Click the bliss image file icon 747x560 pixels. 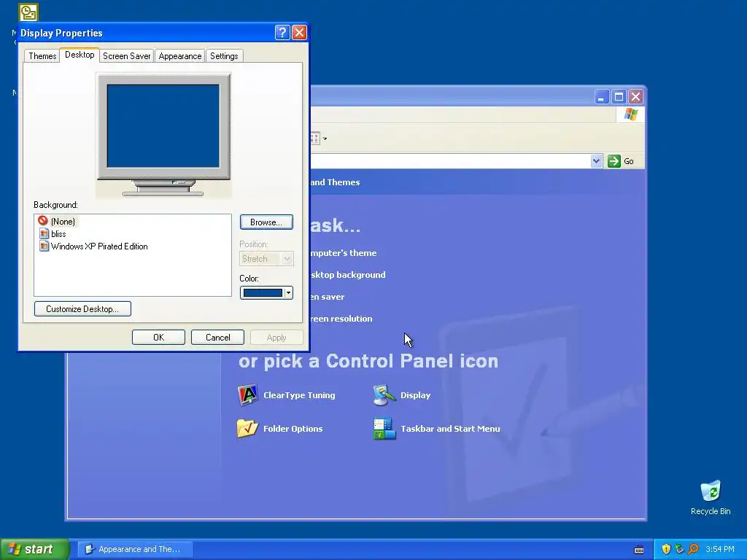[44, 233]
